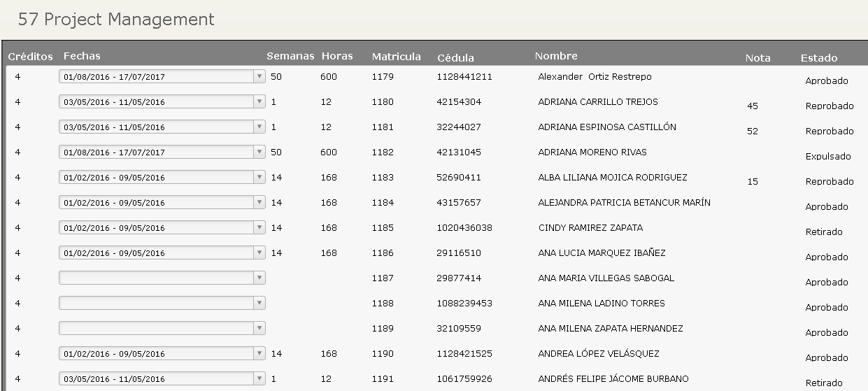Viewport: 868px width, 391px height.
Task: Click Aprobado status for Alexander Ortiz Restrepo
Action: point(827,80)
